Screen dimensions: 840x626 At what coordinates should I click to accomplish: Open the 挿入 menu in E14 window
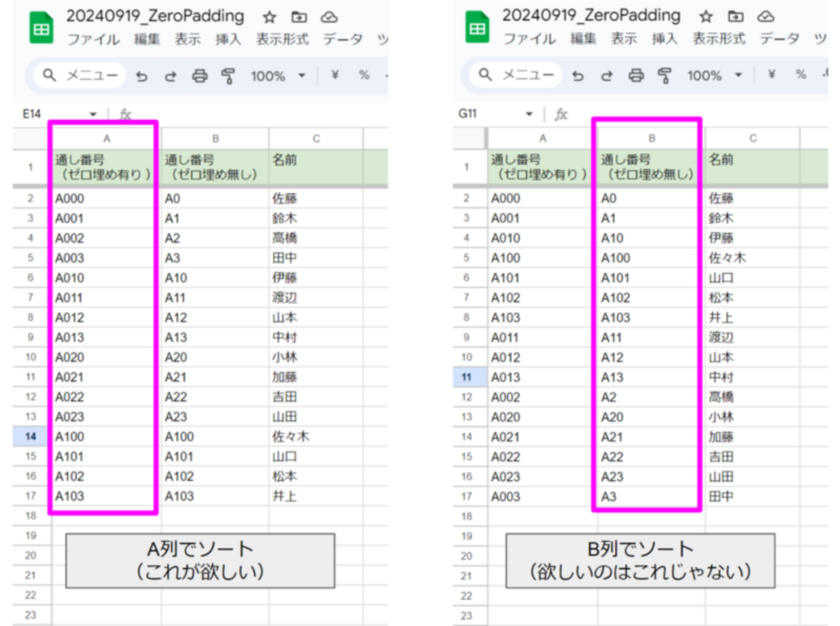tap(228, 39)
